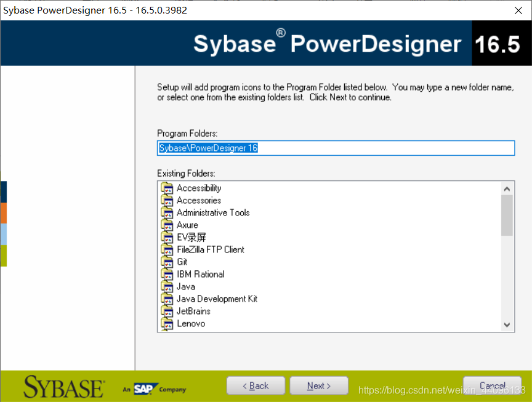The image size is (532, 402).
Task: Click the JetBrains folder icon
Action: (x=167, y=311)
